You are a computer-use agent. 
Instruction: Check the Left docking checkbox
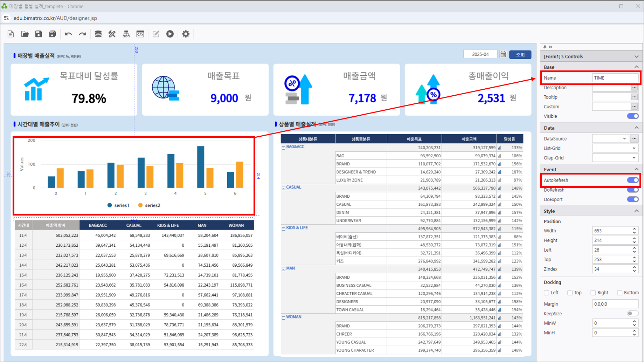coord(547,293)
